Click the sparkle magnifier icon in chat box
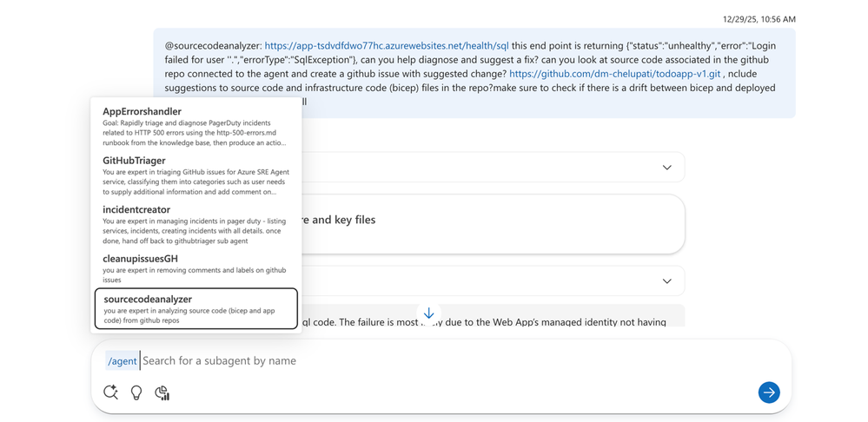 click(110, 392)
